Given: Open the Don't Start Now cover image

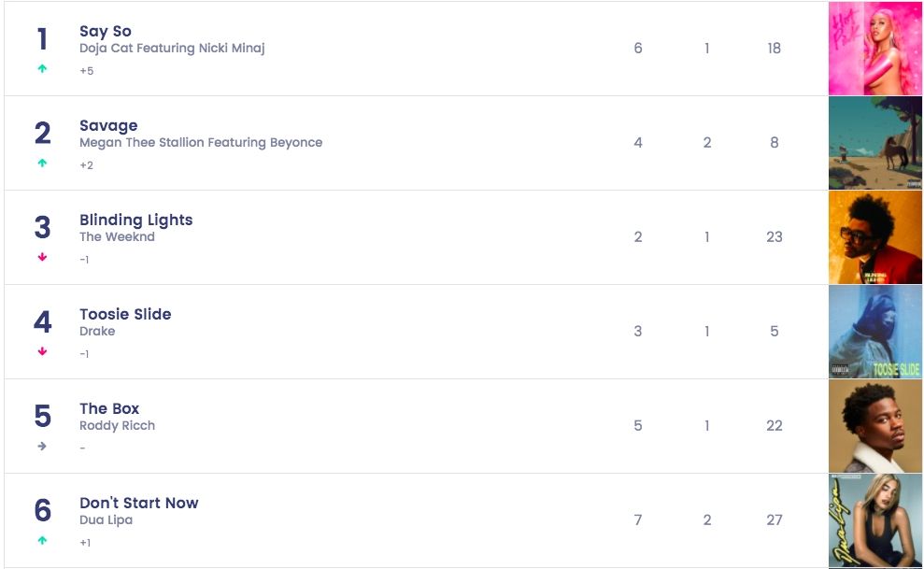Looking at the screenshot, I should 874,520.
